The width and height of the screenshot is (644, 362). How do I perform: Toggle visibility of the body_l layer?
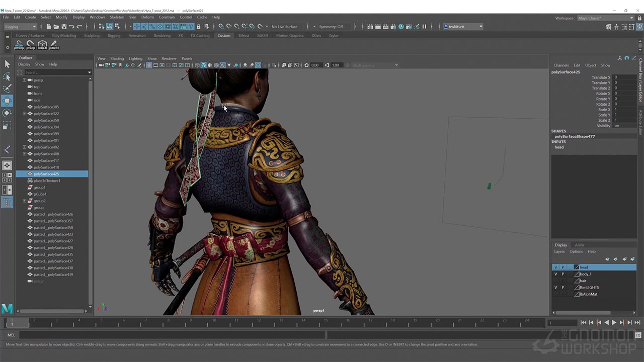click(x=555, y=274)
